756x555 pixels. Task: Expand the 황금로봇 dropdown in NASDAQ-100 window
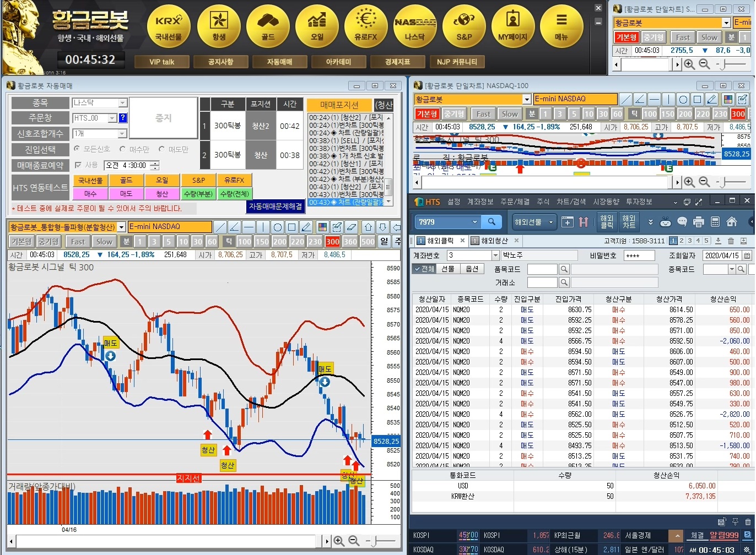(527, 99)
